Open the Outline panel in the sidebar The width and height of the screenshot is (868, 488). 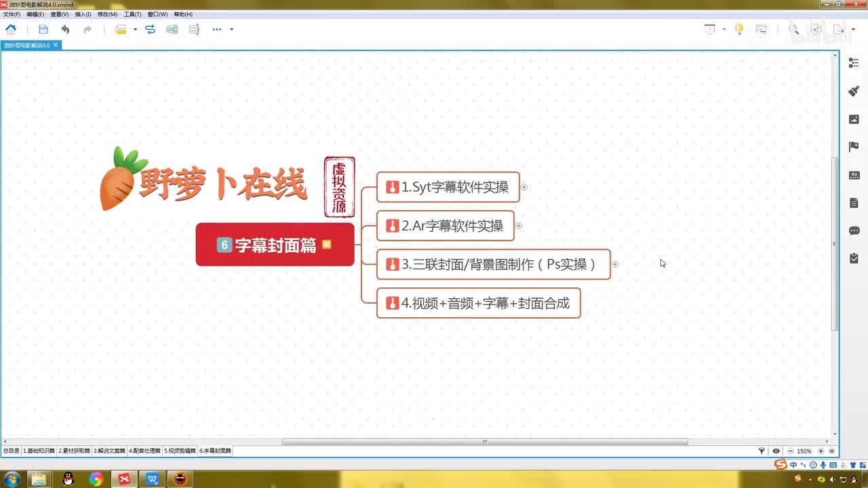854,63
